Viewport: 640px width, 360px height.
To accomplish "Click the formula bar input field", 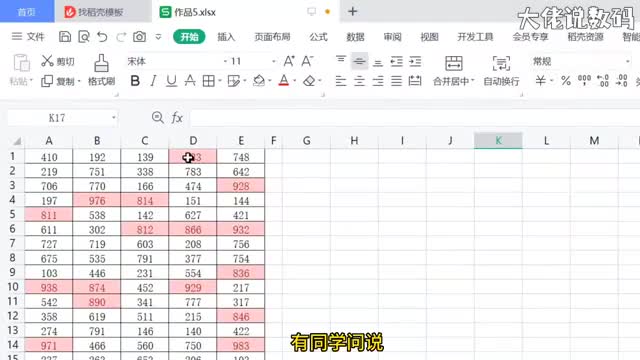I will 414,118.
